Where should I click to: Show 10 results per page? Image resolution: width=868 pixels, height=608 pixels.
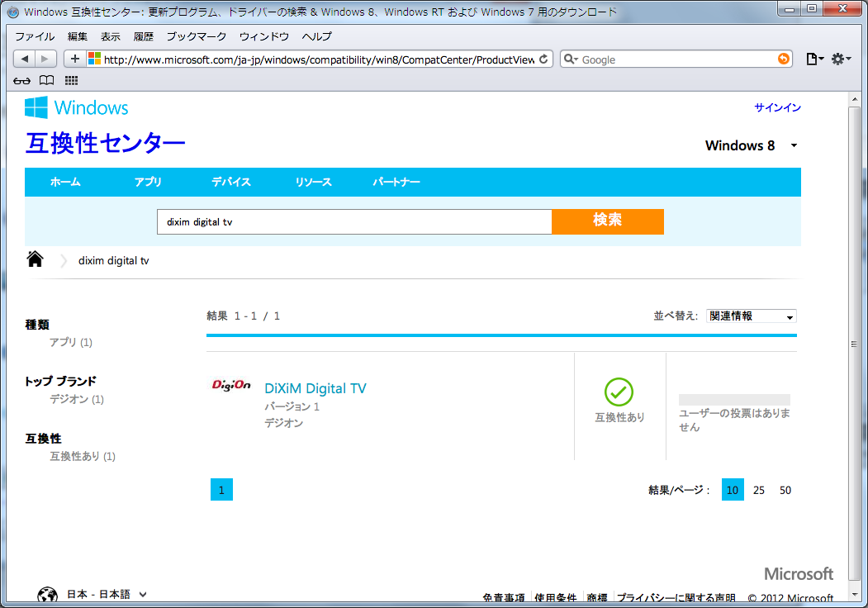[733, 490]
